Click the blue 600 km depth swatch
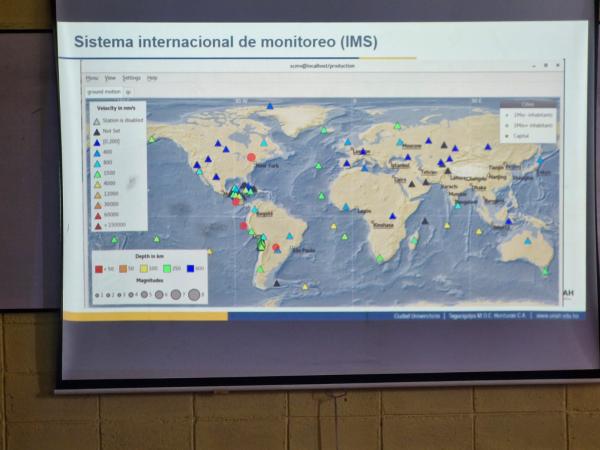600x450 pixels. 189,268
